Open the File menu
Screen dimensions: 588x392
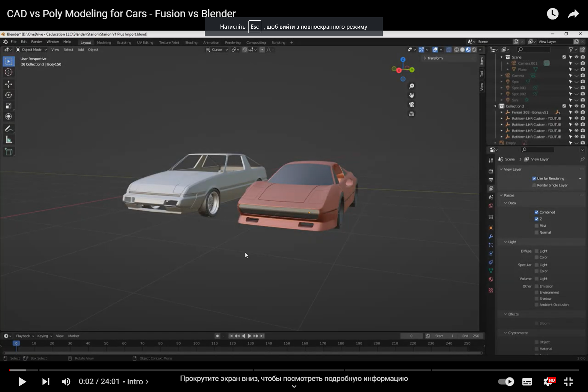[x=13, y=42]
